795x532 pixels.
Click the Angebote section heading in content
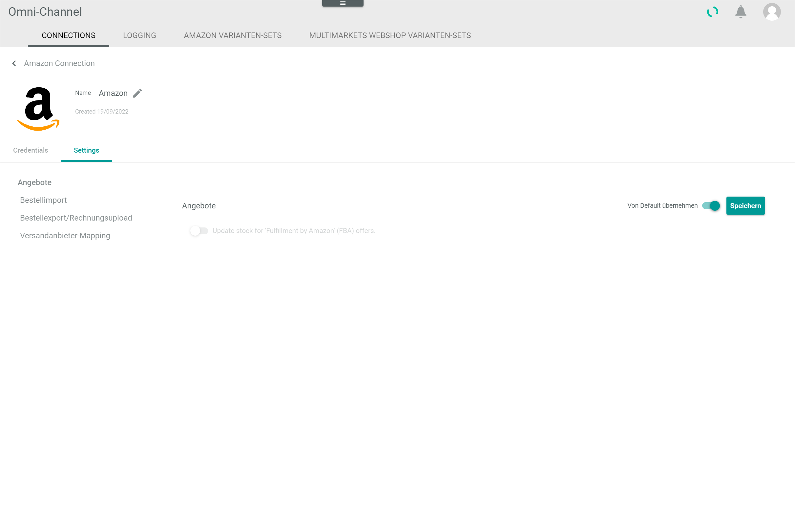(199, 206)
